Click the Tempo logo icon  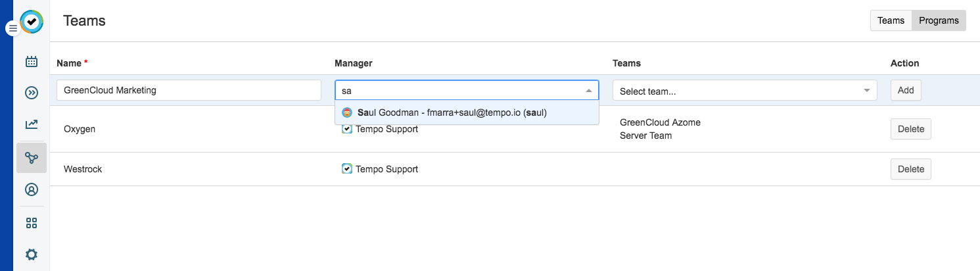click(32, 22)
